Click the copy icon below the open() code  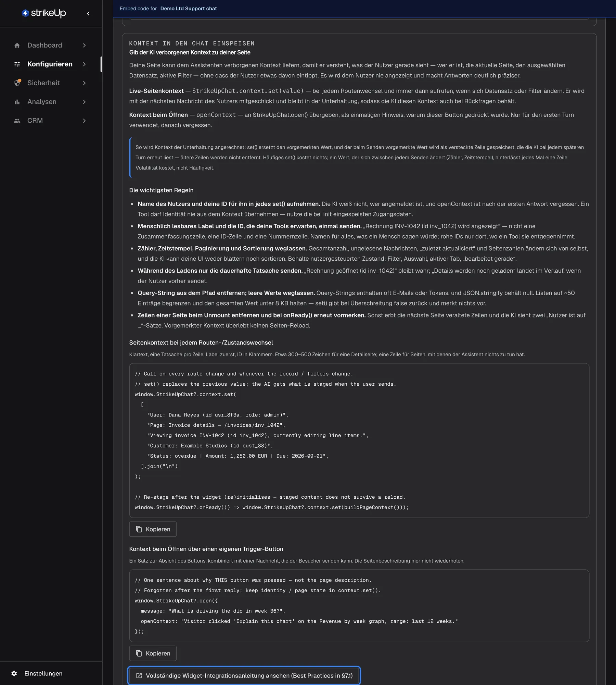pyautogui.click(x=139, y=653)
